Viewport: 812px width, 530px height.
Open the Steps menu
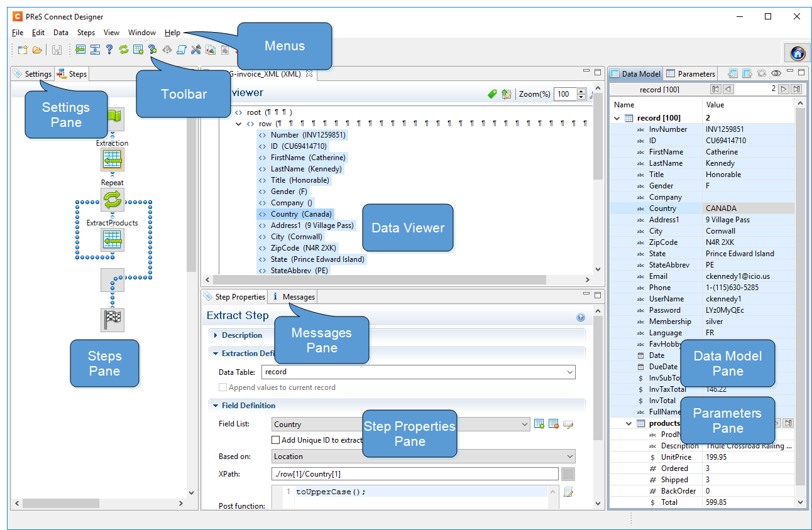click(x=86, y=33)
